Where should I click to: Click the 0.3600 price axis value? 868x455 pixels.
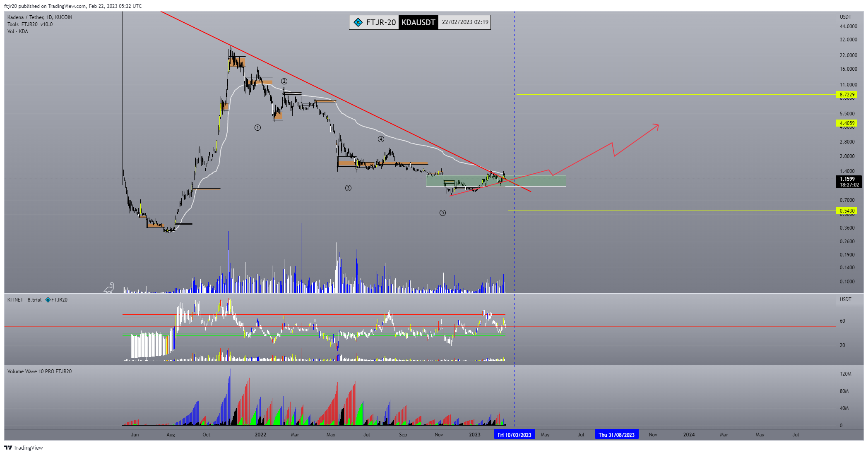tap(847, 228)
